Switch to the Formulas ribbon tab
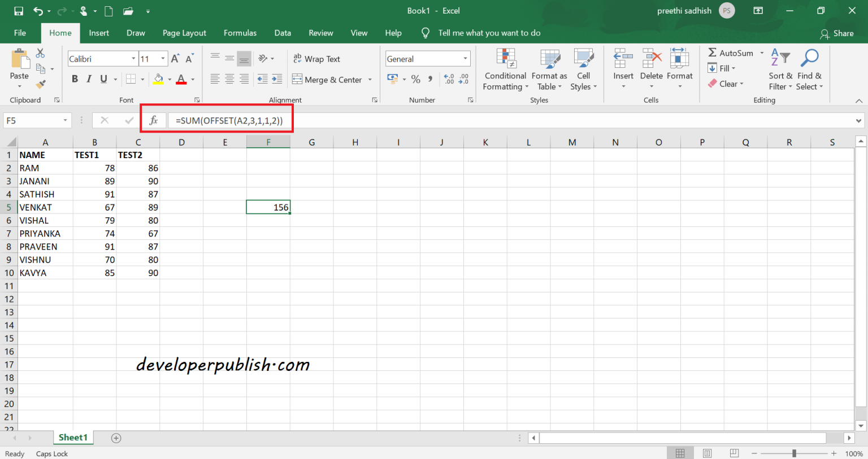This screenshot has height=459, width=868. (240, 33)
